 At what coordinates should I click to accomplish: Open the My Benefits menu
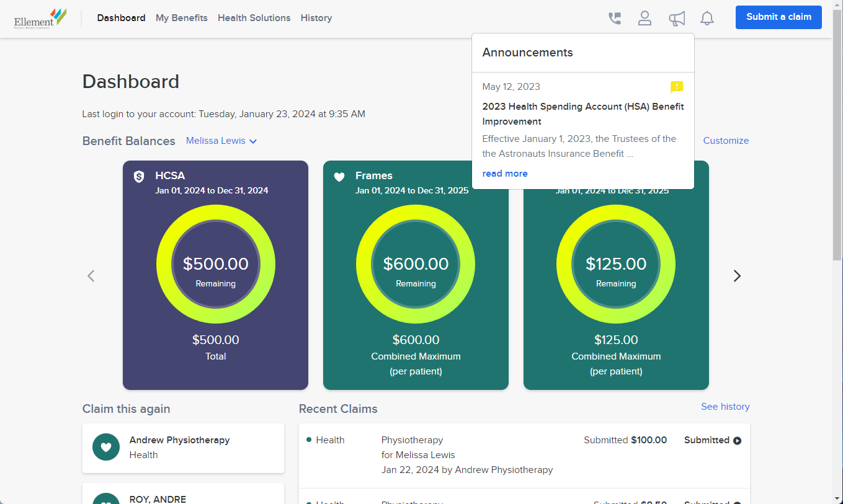point(181,18)
